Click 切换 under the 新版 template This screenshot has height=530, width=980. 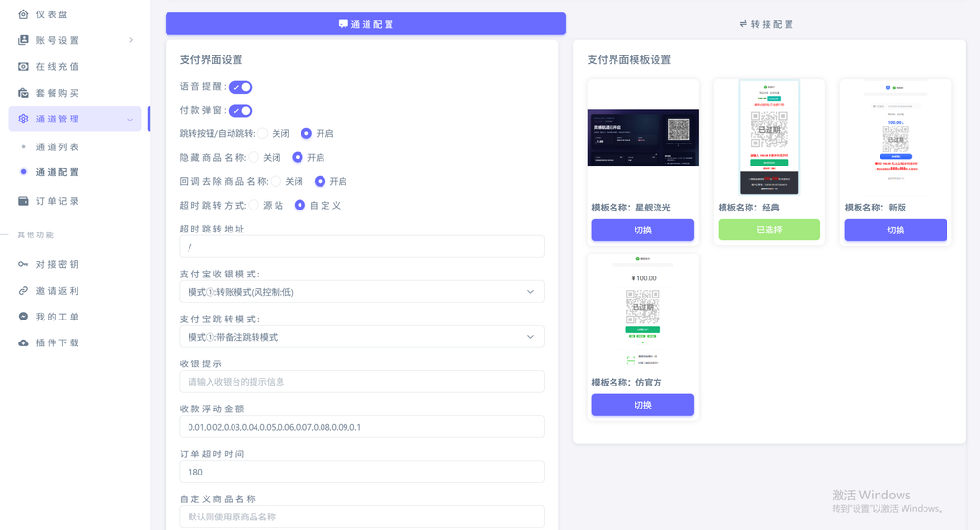click(896, 230)
